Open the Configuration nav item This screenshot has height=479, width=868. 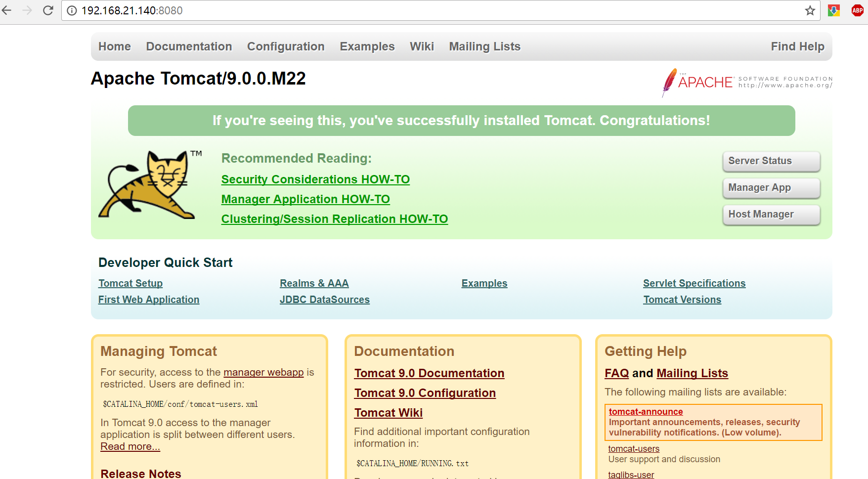pyautogui.click(x=286, y=46)
